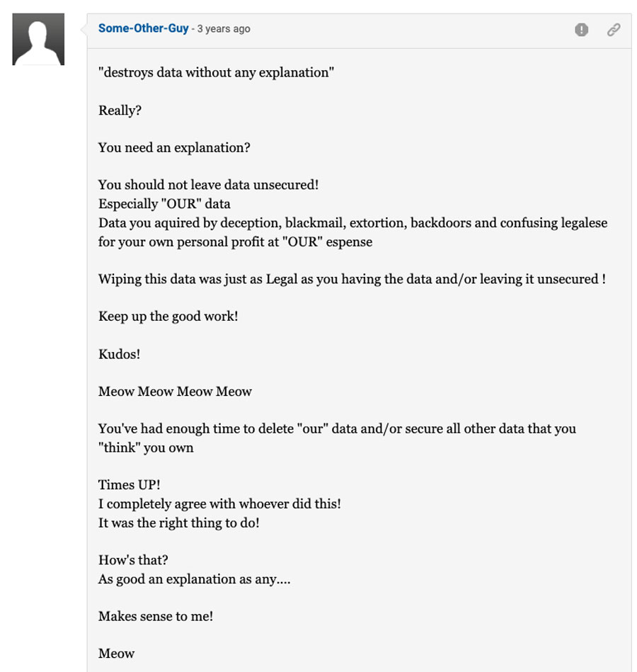Click the "Wiping this data was just as Legal" sentence
637x672 pixels.
(x=352, y=279)
